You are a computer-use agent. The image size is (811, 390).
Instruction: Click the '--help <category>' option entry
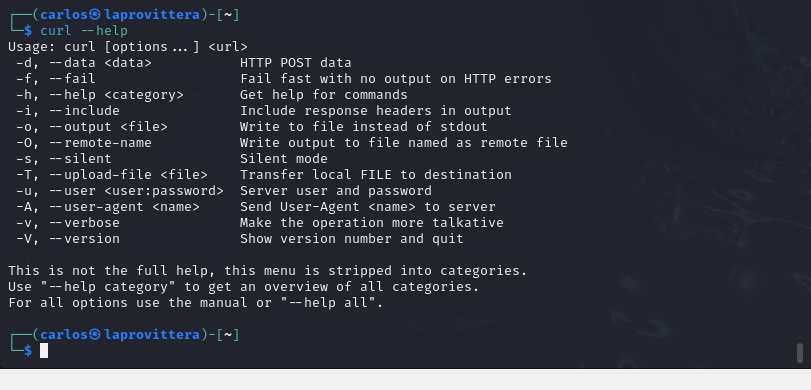[116, 95]
